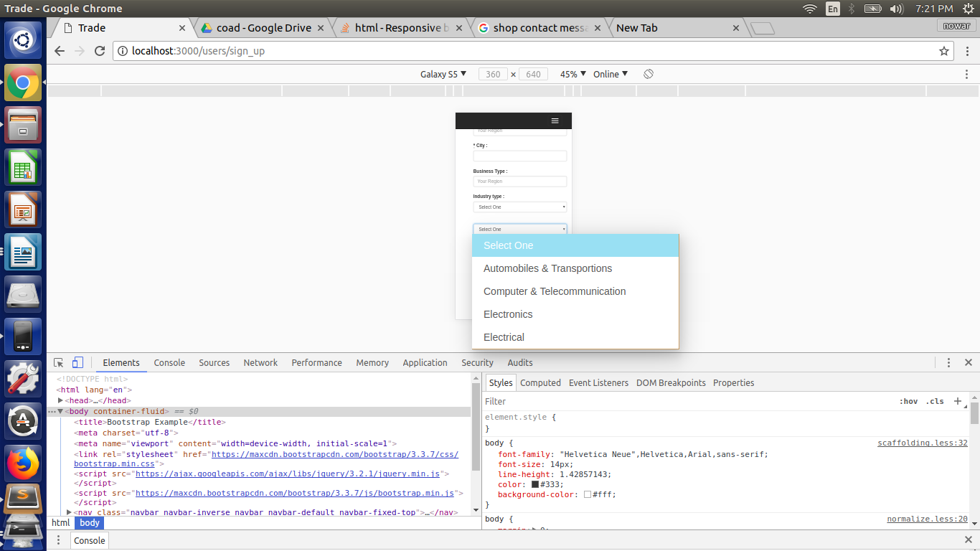Select the Electrical option
The width and height of the screenshot is (980, 551).
[x=575, y=337]
